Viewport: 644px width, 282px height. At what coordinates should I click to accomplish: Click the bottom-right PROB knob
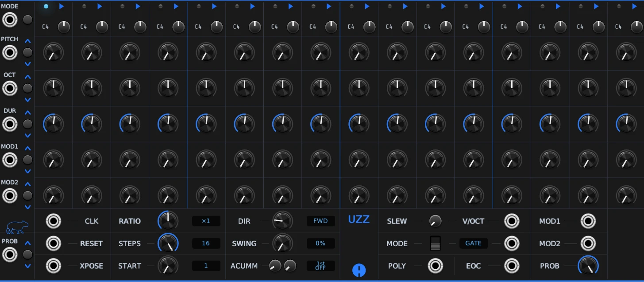588,266
